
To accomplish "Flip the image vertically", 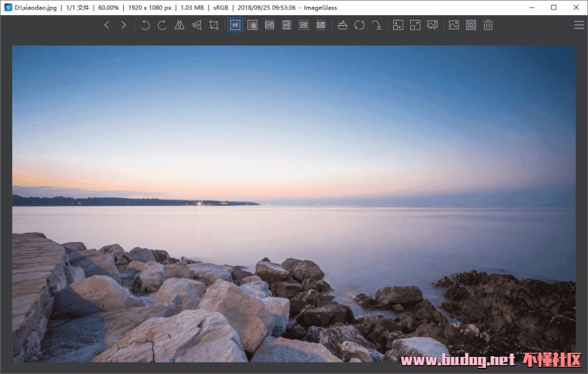I will [196, 25].
